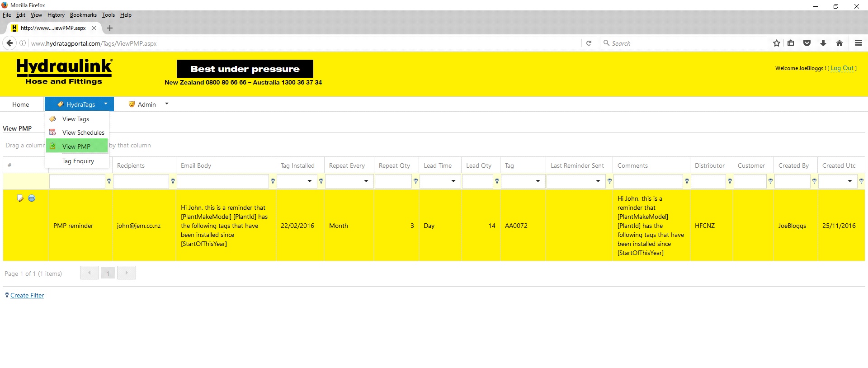Open the Firefox bookmarks list icon
868x368 pixels.
(791, 43)
